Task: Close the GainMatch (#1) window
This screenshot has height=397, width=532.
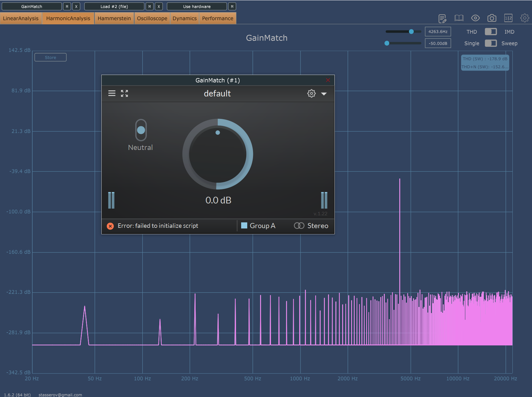Action: click(328, 80)
